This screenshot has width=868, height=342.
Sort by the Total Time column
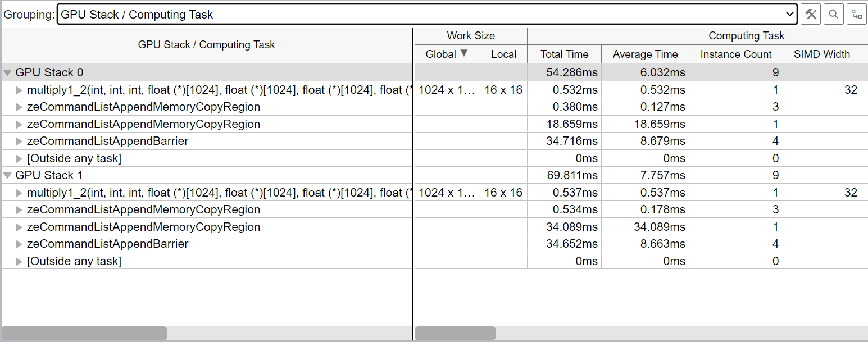coord(564,54)
